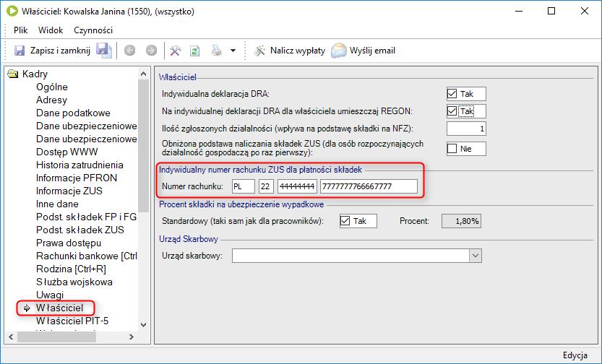This screenshot has height=364, width=602.
Task: Open the tools wrench icon
Action: coord(175,51)
